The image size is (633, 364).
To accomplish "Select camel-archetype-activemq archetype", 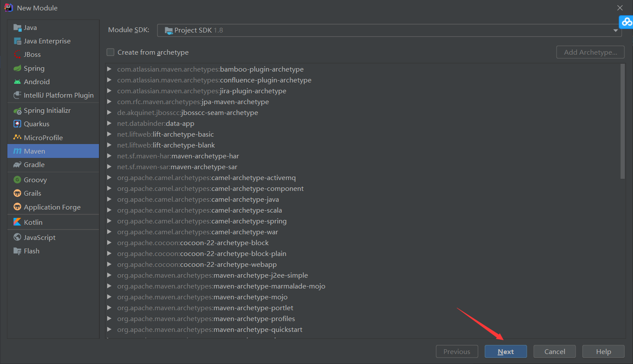I will point(207,177).
